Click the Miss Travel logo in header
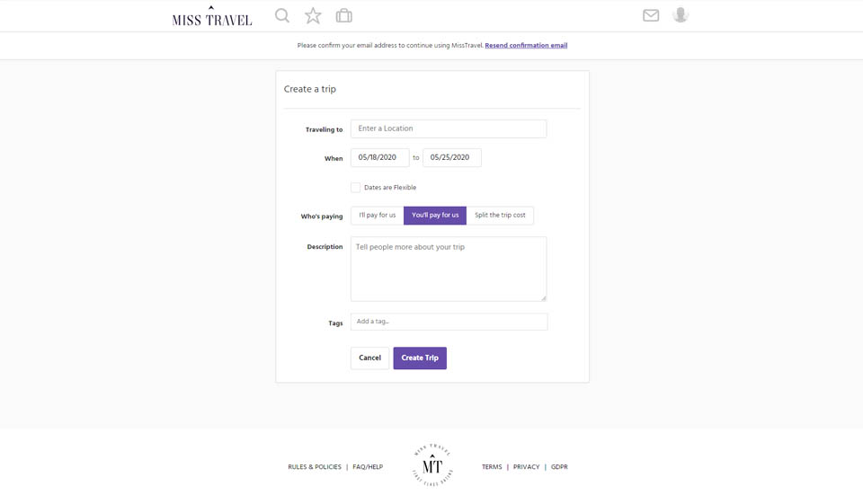 [212, 16]
